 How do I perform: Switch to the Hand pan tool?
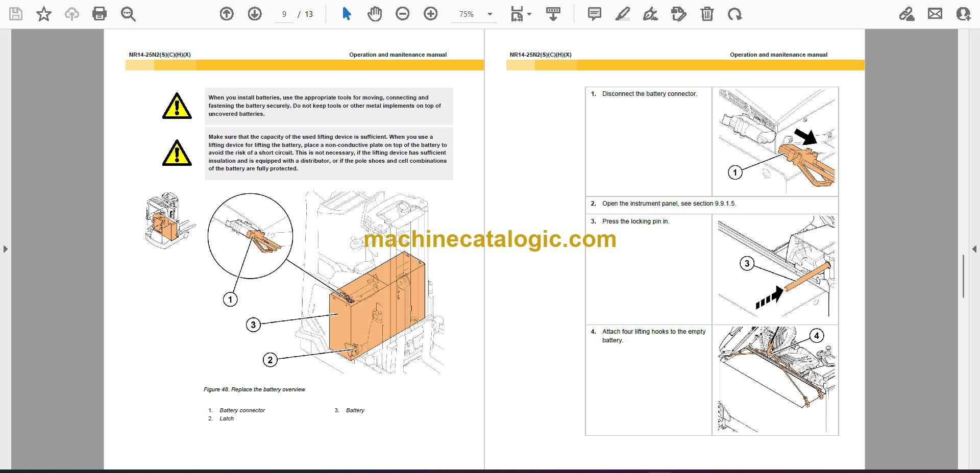pyautogui.click(x=375, y=14)
